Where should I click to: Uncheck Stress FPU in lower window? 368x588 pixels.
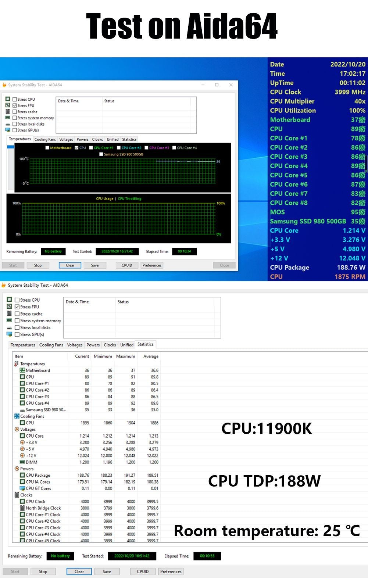[x=17, y=307]
